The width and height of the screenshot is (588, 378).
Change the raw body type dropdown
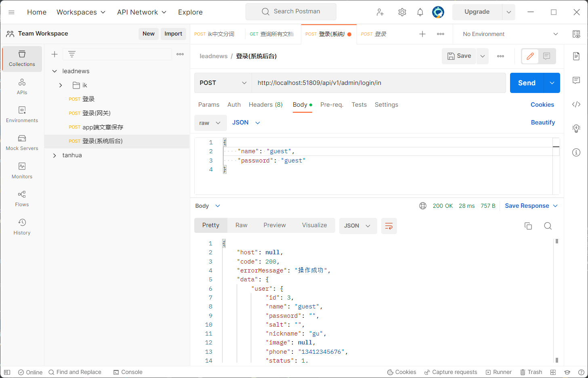click(210, 123)
